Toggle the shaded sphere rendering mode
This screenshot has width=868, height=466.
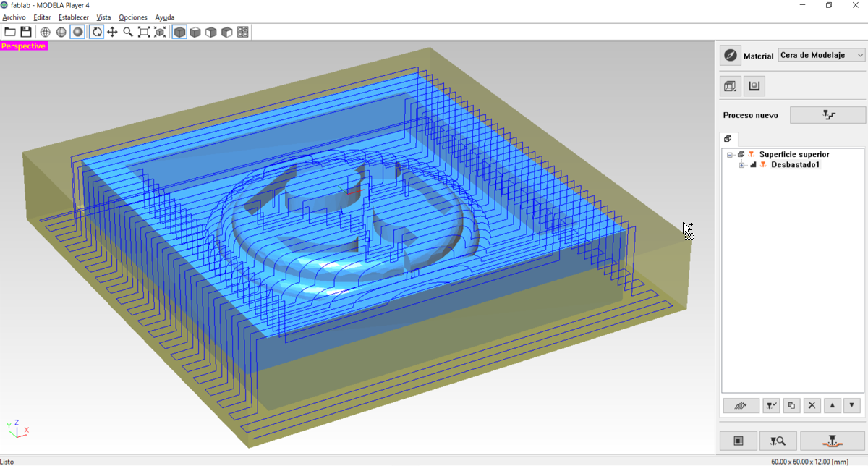(x=77, y=32)
